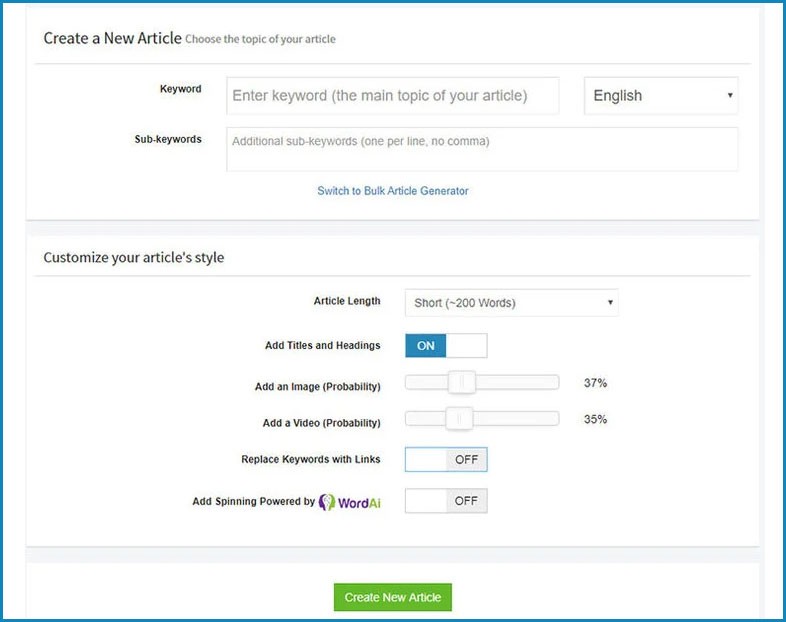Click the Add an Image probability slider
The height and width of the screenshot is (622, 786).
(482, 382)
